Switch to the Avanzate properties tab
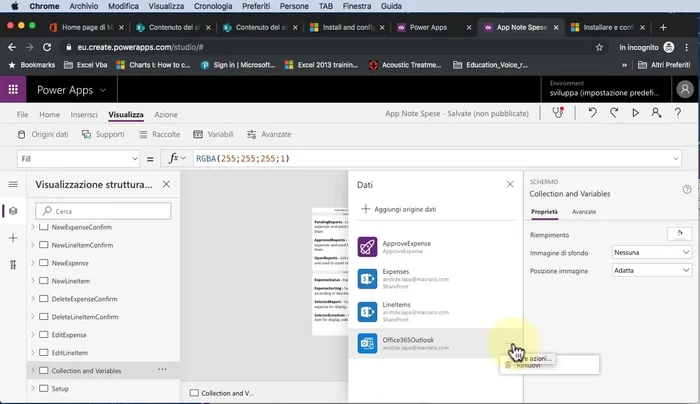This screenshot has width=700, height=404. (x=583, y=212)
